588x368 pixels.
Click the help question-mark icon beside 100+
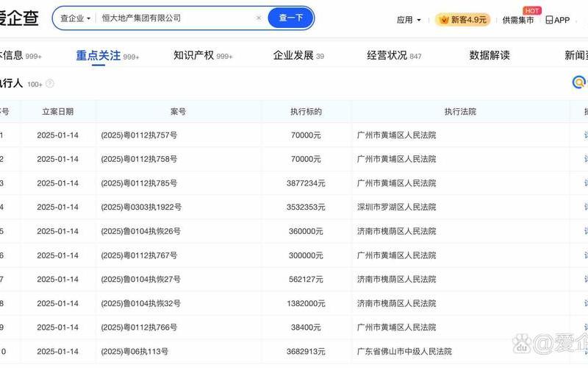(x=50, y=84)
